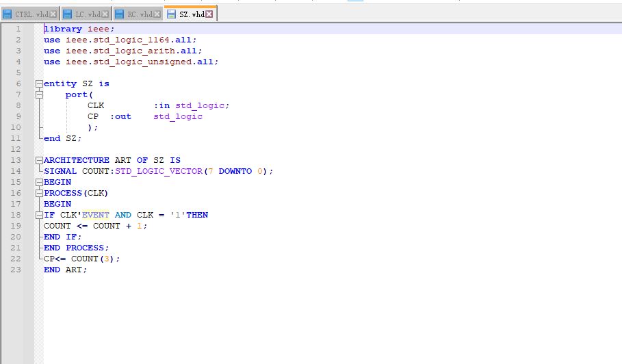Click 'COUNT <= COUNT + 1;' statement
Image resolution: width=622 pixels, height=364 pixels.
pyautogui.click(x=96, y=226)
